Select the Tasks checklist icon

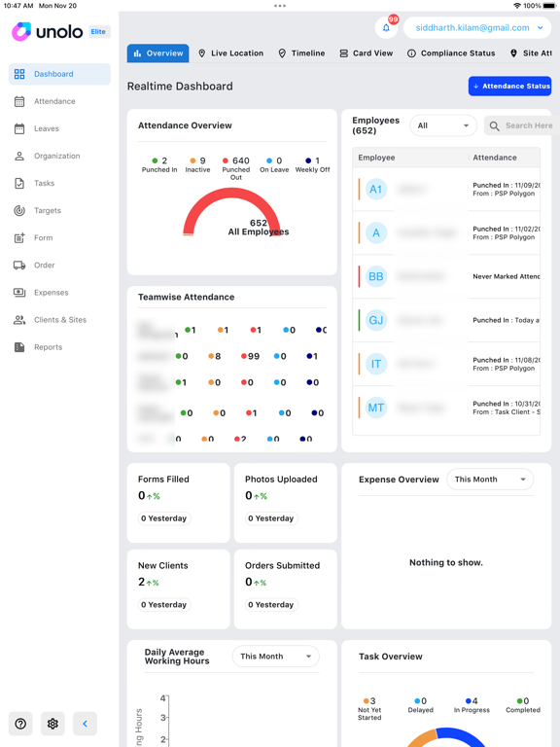tap(19, 183)
